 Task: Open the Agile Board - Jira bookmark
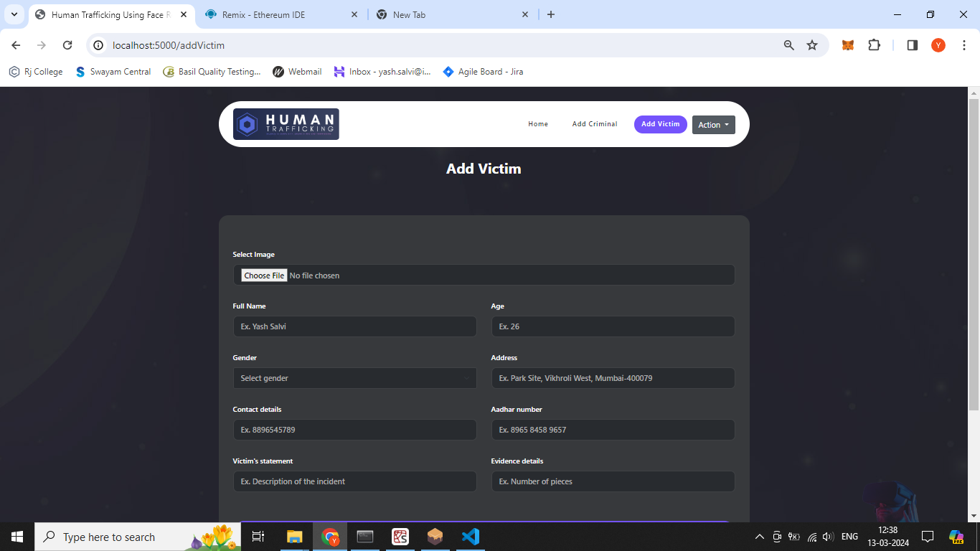coord(483,72)
